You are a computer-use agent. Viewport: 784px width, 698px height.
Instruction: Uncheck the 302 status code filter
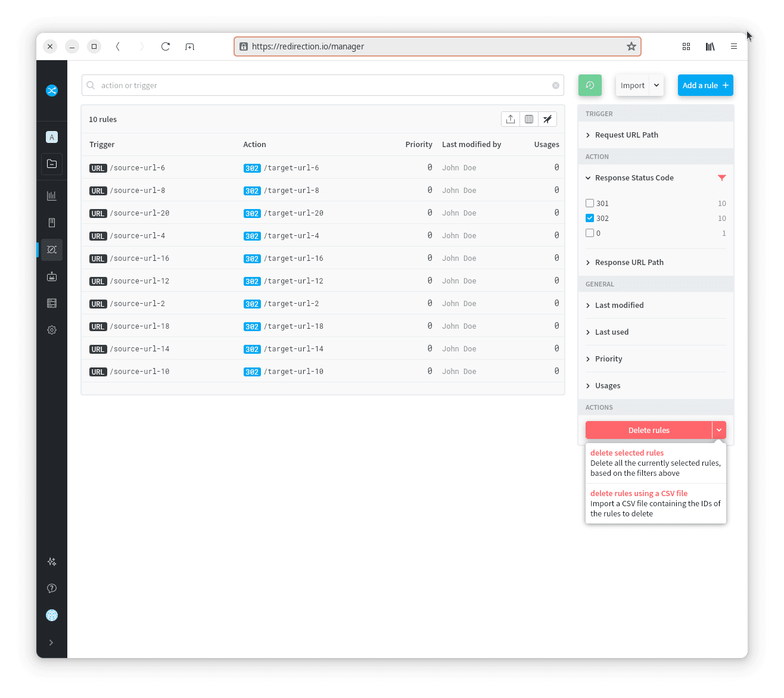pos(590,218)
